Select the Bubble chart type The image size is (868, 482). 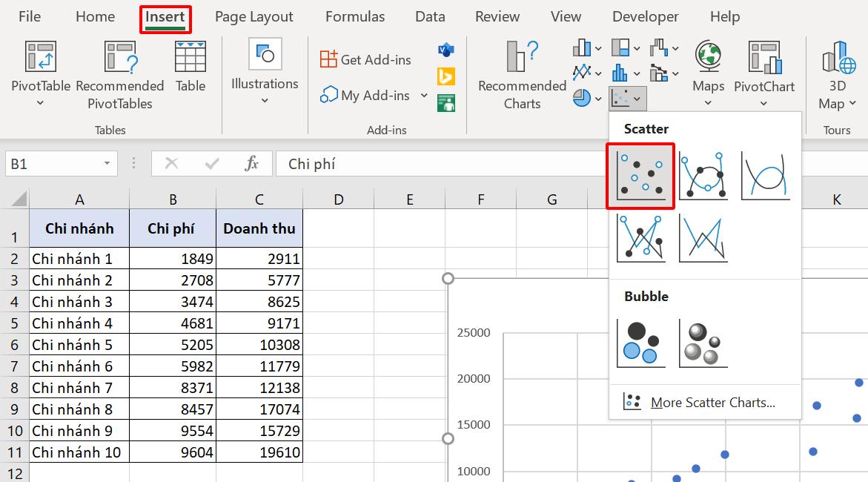tap(640, 342)
